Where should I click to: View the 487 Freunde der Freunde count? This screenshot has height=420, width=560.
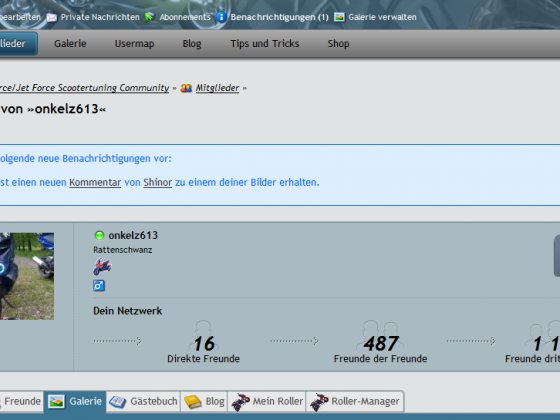[380, 344]
